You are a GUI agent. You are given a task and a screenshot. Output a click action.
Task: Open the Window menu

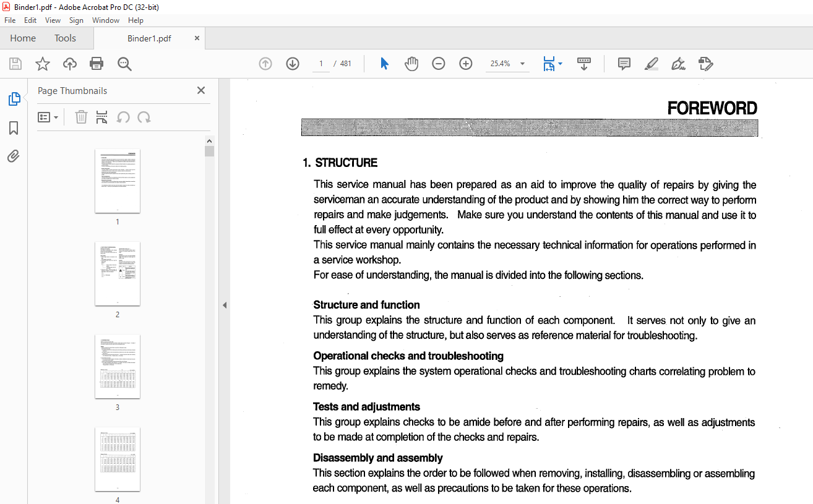click(x=106, y=20)
